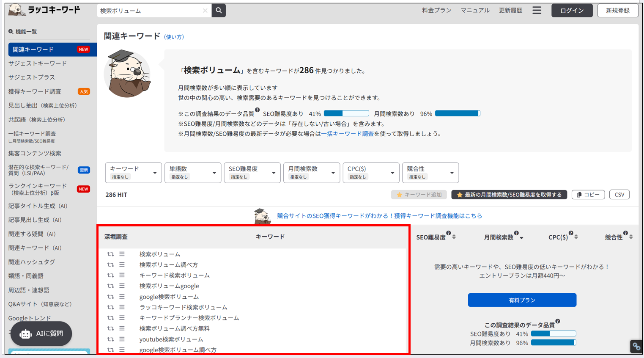Click the list menu icon for 検索ボリューム調べ方
This screenshot has width=644, height=358.
coord(122,264)
